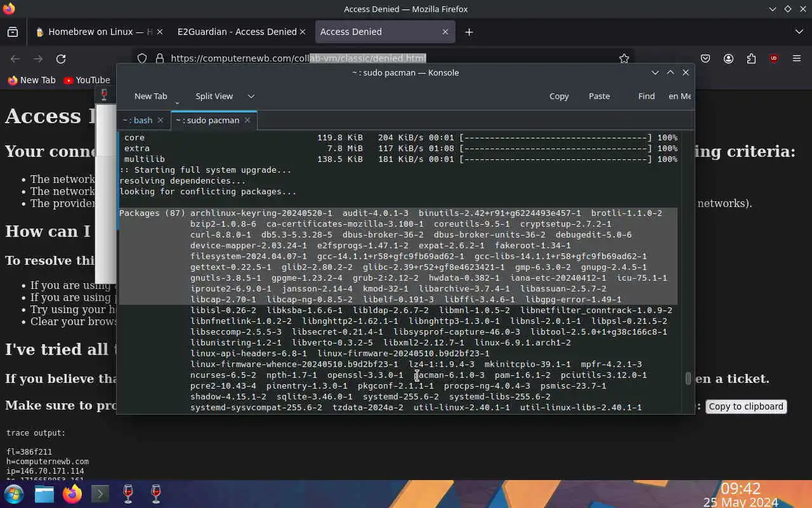Click the Firefox icon in the taskbar
Viewport: 812px width, 508px height.
(x=72, y=494)
